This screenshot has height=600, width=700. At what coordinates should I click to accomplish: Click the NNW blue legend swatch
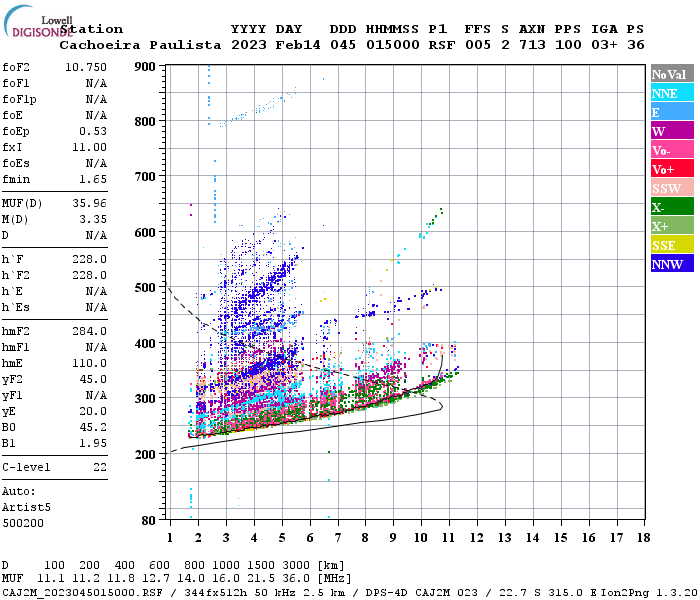(x=672, y=263)
